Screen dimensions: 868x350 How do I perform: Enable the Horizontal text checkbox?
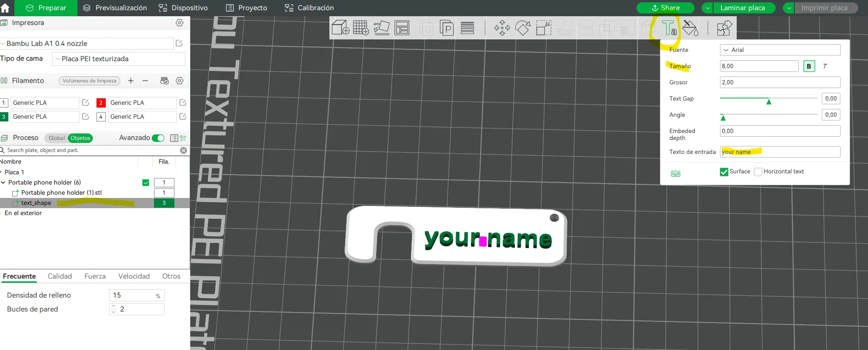[758, 172]
